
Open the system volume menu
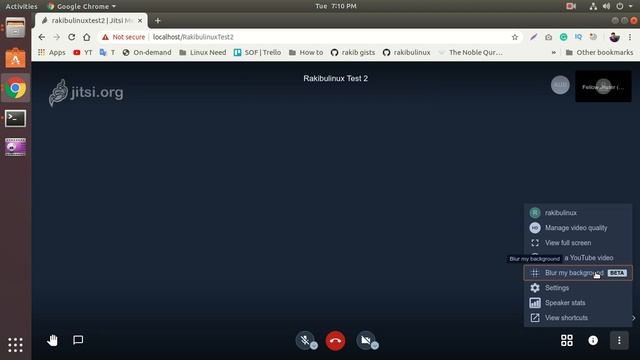point(607,6)
